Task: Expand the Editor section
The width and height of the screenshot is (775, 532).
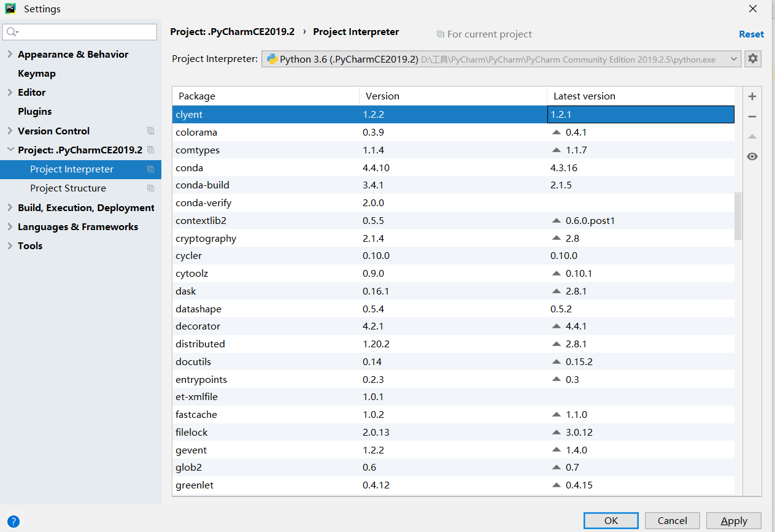Action: [x=10, y=92]
